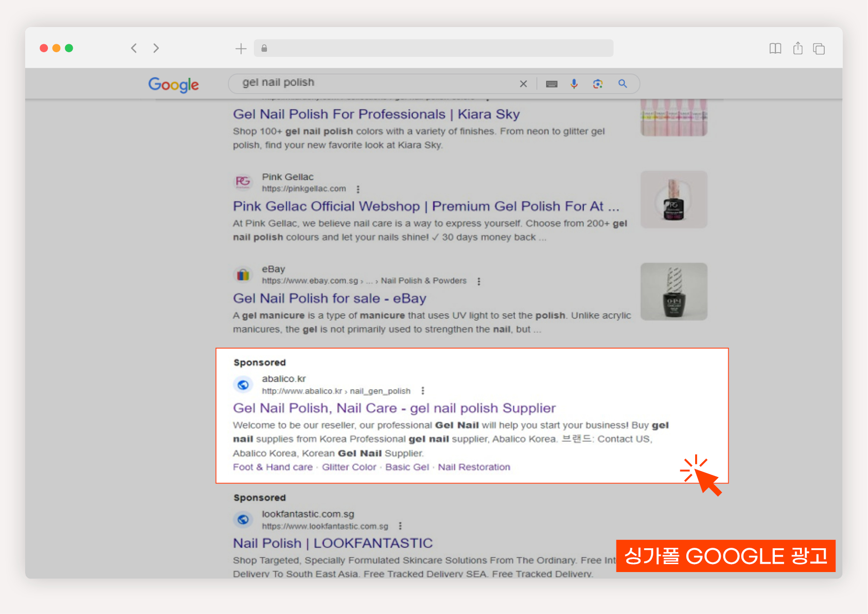Click the abalico.kr nail_gen_polish URL
868x614 pixels.
(x=336, y=391)
